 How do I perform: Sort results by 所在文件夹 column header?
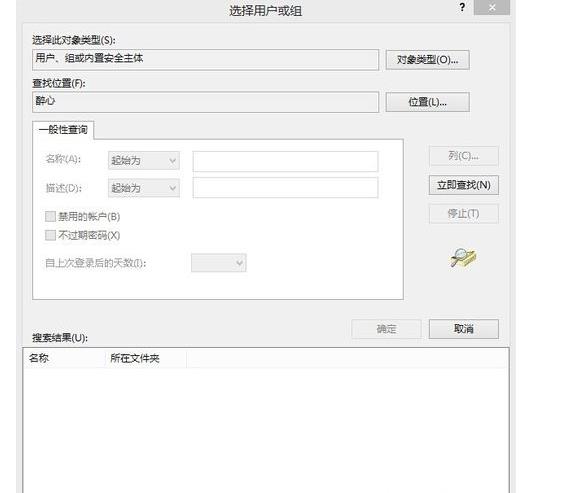tap(146, 358)
